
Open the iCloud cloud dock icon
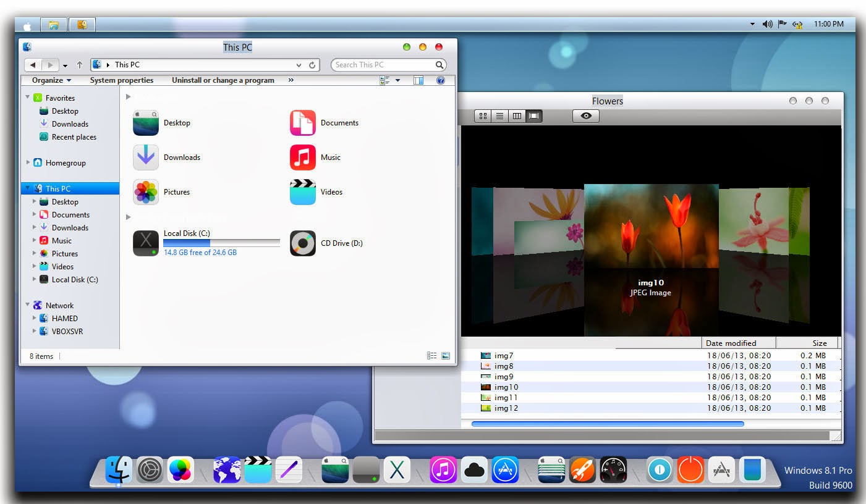(x=474, y=471)
